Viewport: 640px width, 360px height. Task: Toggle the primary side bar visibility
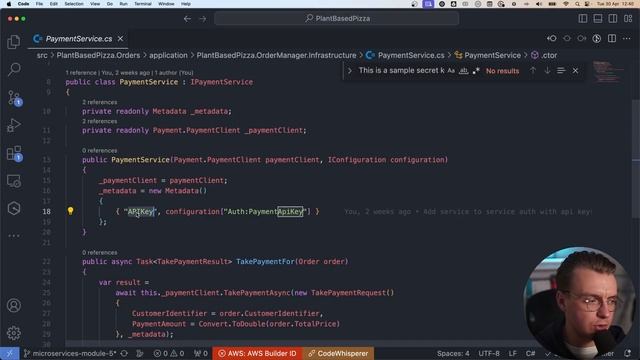583,18
